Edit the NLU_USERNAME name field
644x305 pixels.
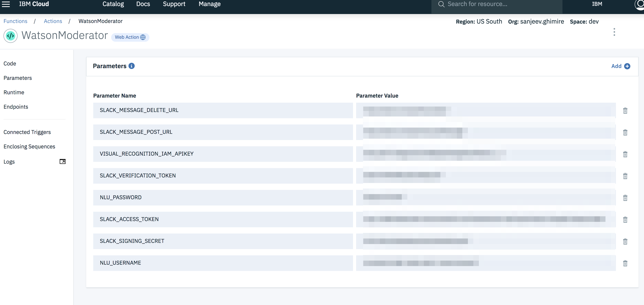coord(223,263)
